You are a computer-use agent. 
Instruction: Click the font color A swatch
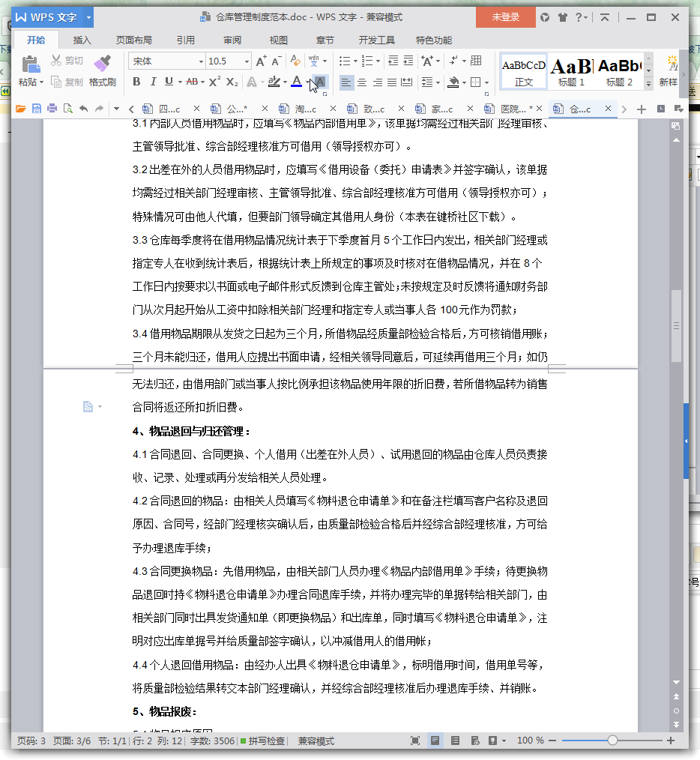[297, 82]
